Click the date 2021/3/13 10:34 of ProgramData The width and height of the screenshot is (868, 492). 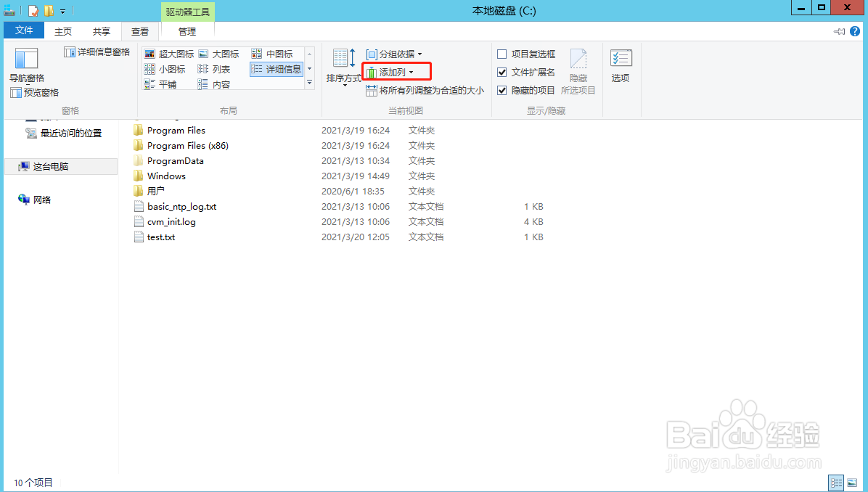tap(356, 161)
